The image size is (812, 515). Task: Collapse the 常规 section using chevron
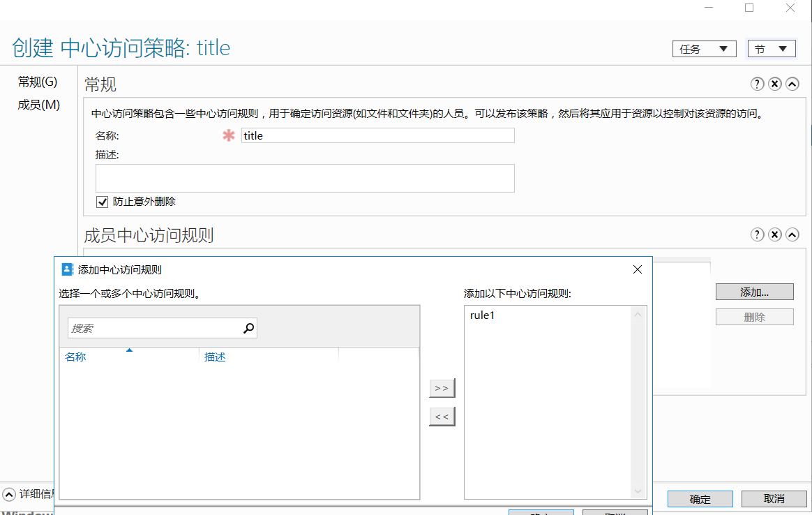[792, 84]
